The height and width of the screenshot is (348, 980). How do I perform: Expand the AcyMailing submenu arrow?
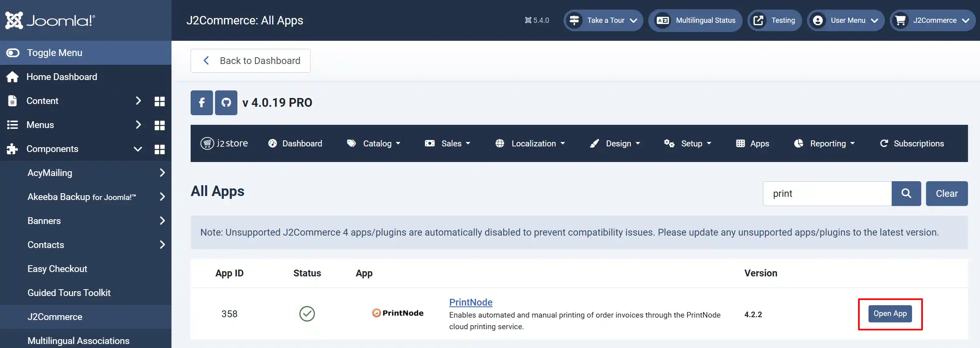coord(162,173)
